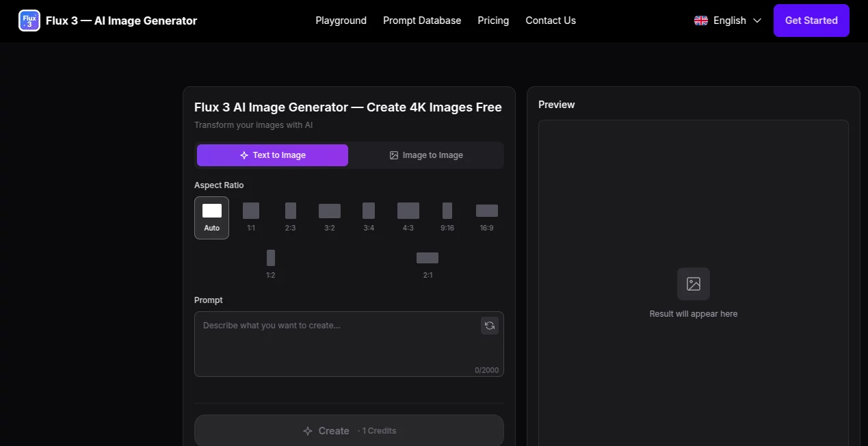Go to the Pricing page

pyautogui.click(x=493, y=21)
